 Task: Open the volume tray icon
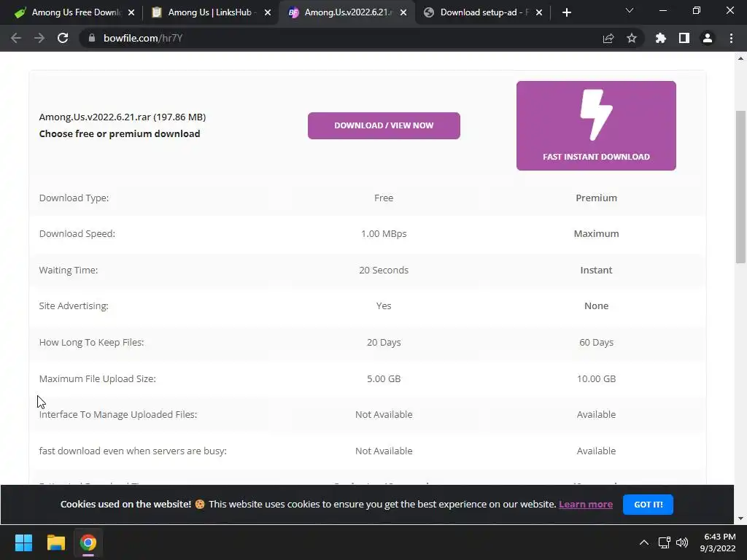tap(682, 542)
